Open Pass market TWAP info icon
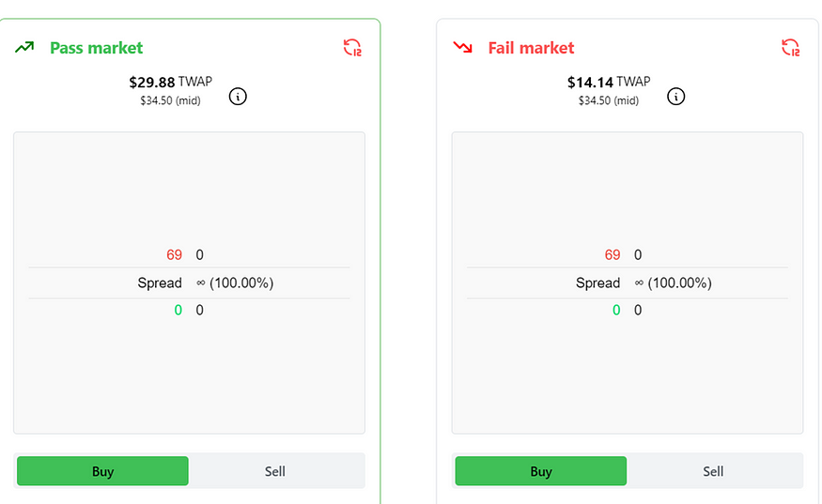The height and width of the screenshot is (504, 822). point(238,97)
